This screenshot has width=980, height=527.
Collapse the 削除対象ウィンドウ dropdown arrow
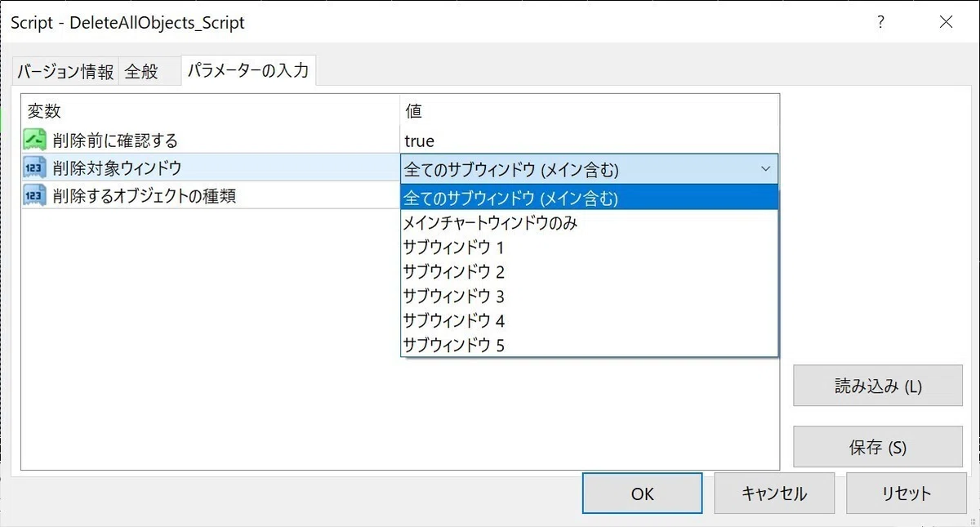point(765,169)
